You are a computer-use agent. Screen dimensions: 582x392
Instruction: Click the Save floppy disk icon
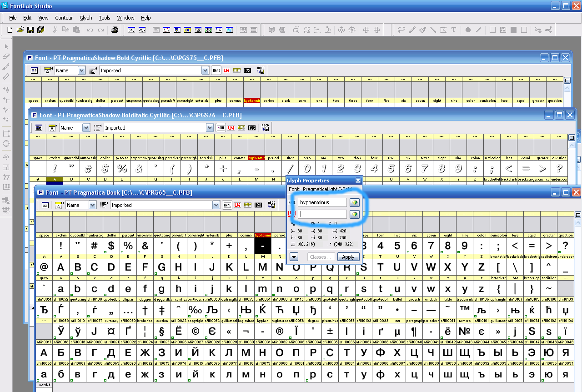click(30, 30)
